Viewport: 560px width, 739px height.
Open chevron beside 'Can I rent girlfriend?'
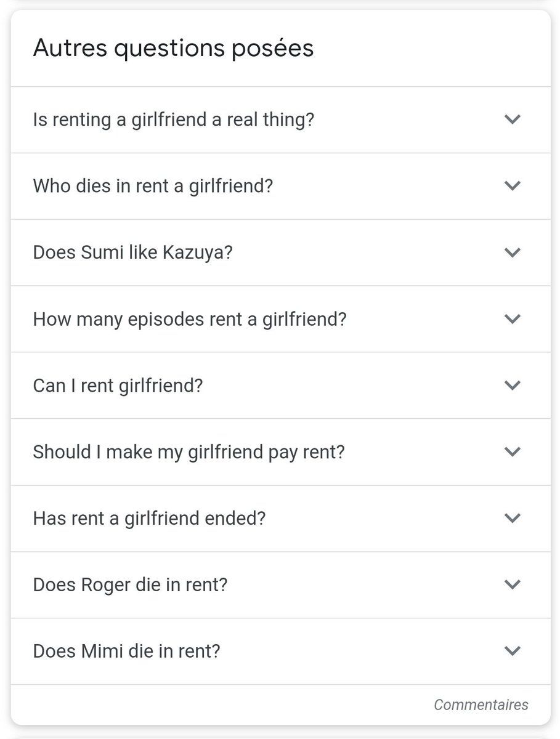pos(513,385)
